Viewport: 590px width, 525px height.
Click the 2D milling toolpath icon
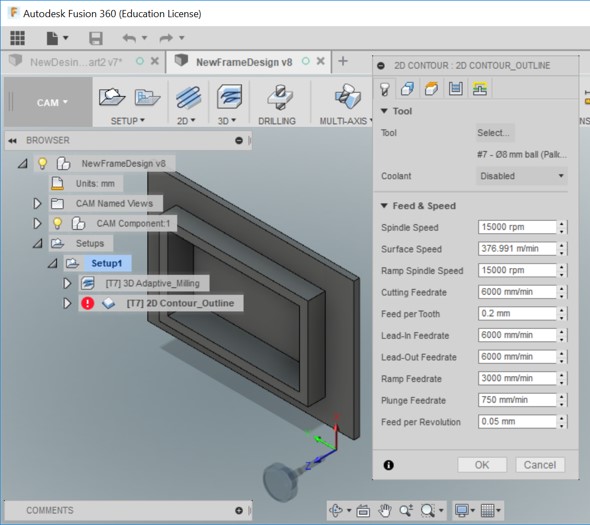point(188,97)
